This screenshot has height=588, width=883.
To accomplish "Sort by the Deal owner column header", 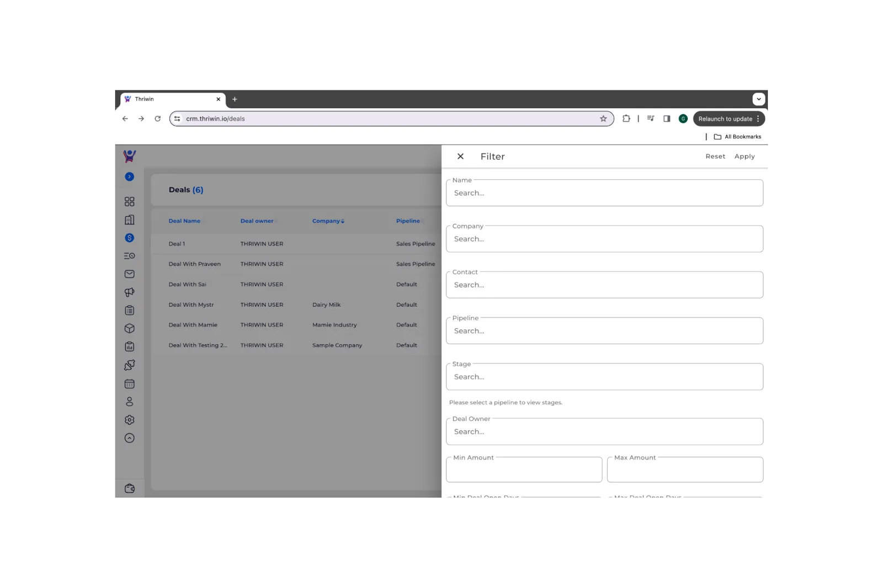I will 257,221.
